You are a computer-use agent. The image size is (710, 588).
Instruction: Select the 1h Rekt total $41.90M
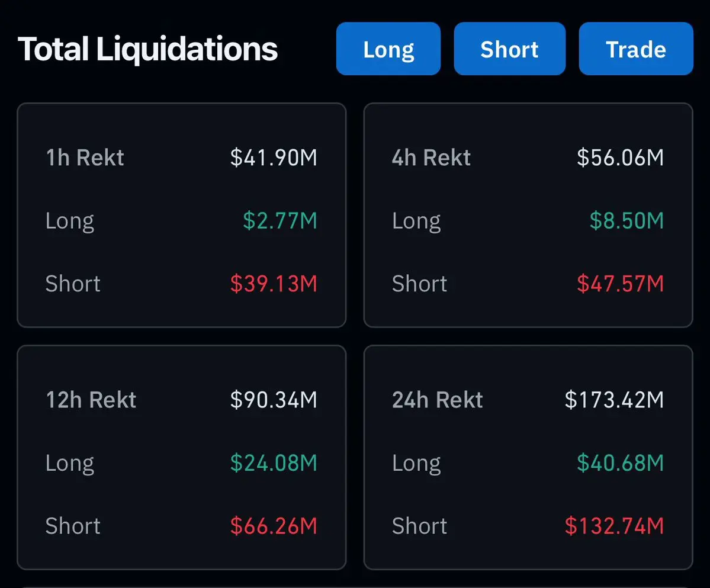pos(274,158)
